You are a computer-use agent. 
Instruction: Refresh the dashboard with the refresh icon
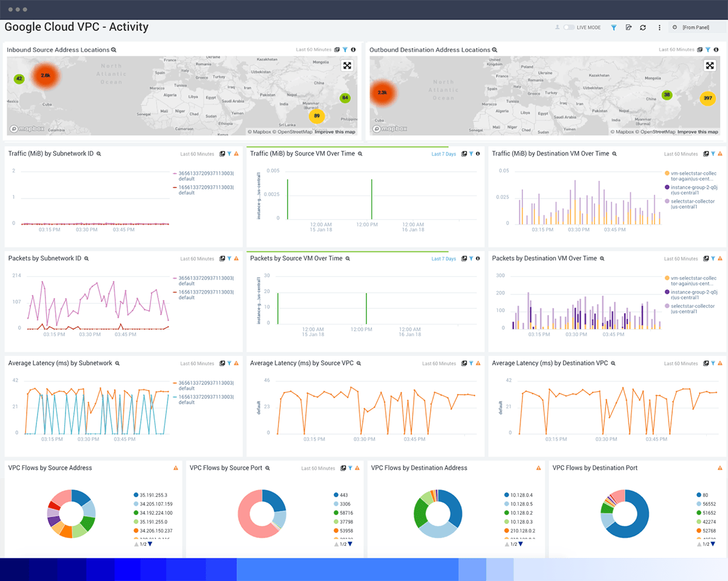642,27
